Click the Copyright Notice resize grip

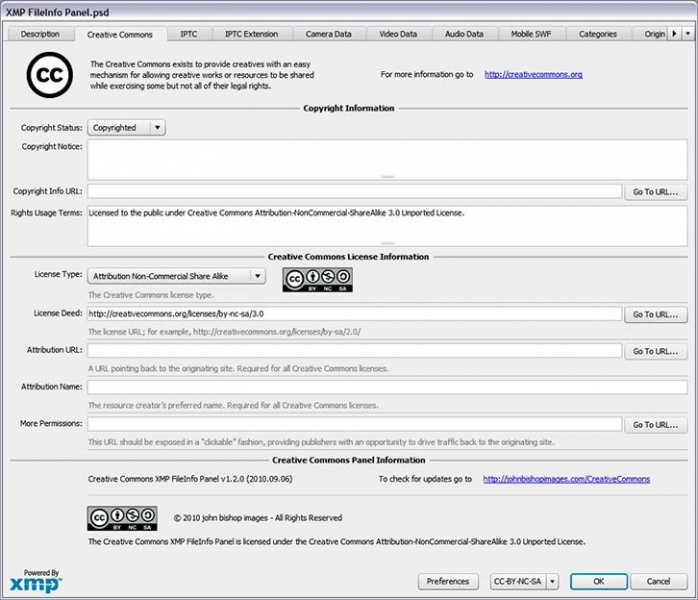coord(388,177)
